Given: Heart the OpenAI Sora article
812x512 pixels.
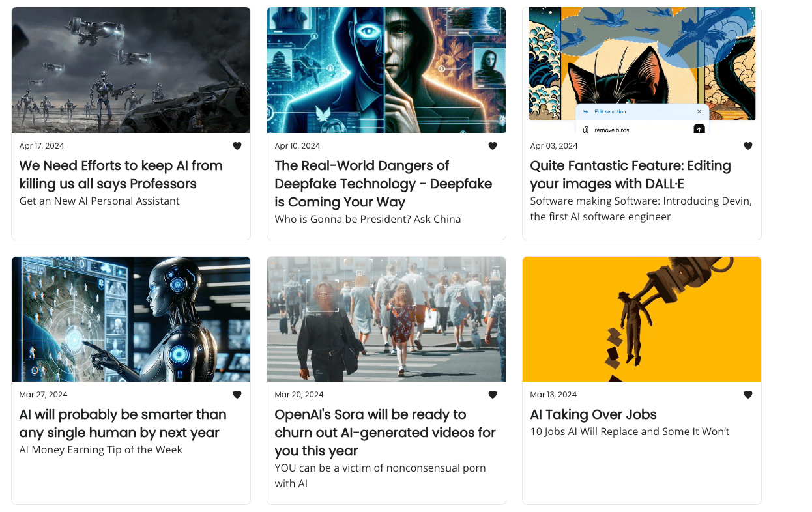Looking at the screenshot, I should (493, 395).
